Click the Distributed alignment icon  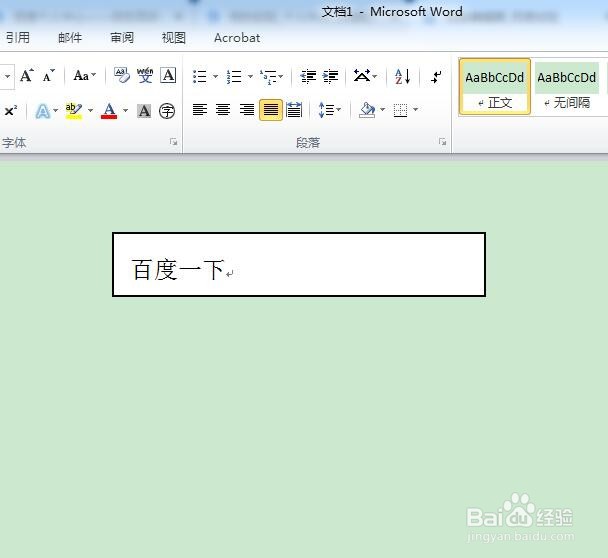tap(294, 110)
